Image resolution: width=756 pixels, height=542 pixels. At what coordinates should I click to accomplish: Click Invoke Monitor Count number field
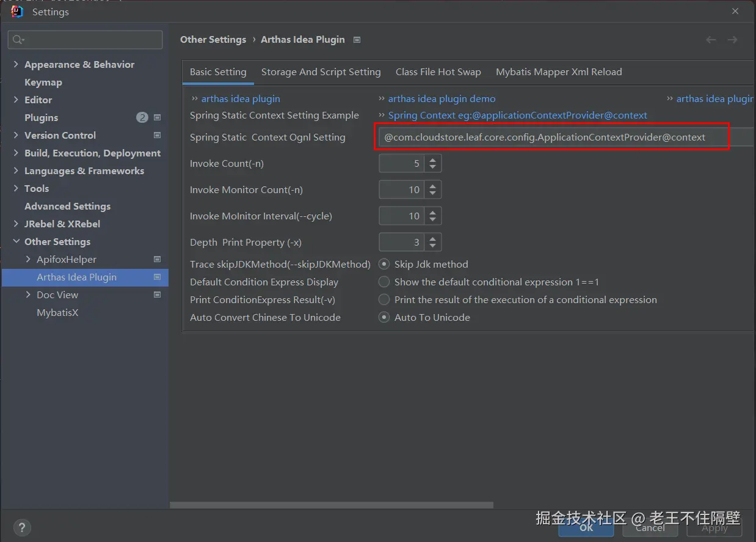pyautogui.click(x=402, y=190)
